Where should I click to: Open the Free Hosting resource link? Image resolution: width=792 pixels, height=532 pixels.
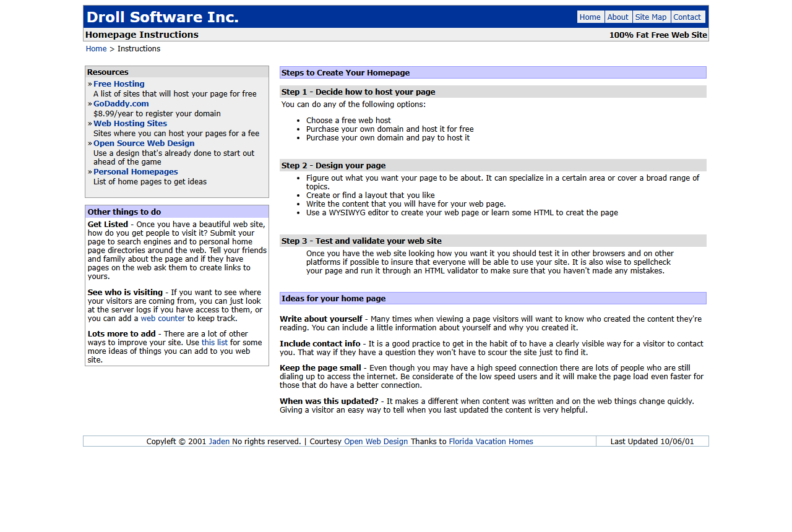click(119, 84)
